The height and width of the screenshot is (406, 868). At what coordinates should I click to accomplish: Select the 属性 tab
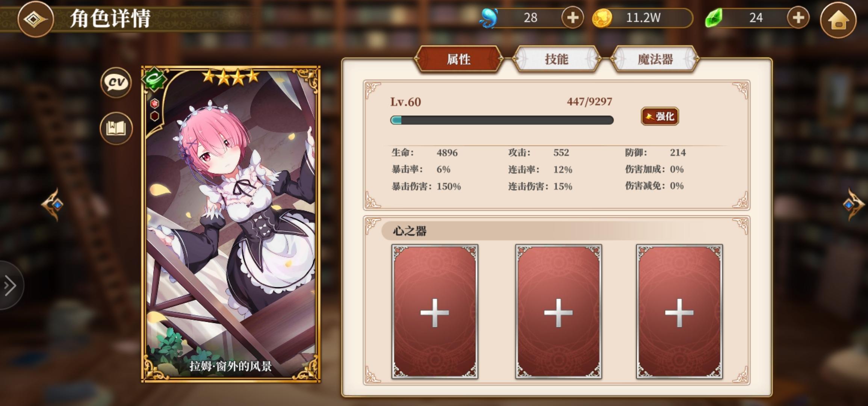[x=458, y=59]
